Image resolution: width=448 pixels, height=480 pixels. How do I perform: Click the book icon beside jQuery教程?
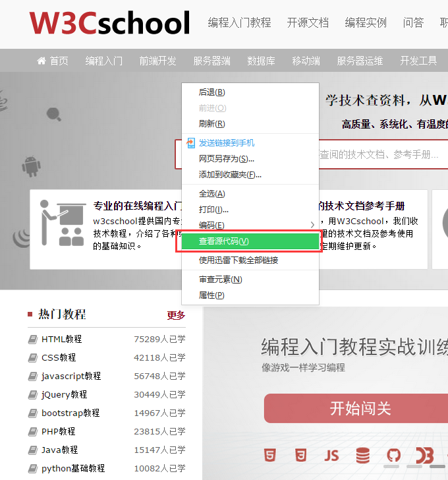pyautogui.click(x=33, y=394)
